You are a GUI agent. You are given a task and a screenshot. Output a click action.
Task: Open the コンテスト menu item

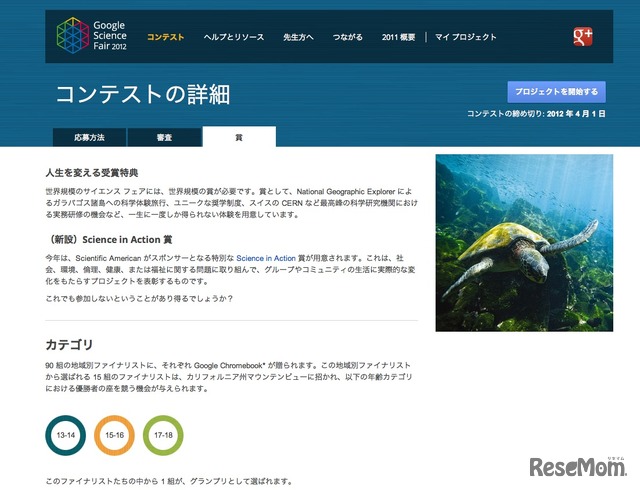[165, 37]
